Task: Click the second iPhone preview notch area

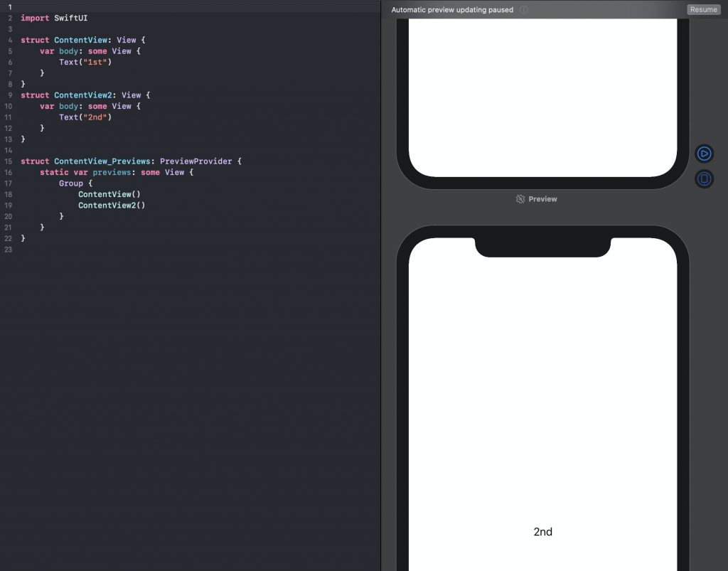Action: (542, 247)
